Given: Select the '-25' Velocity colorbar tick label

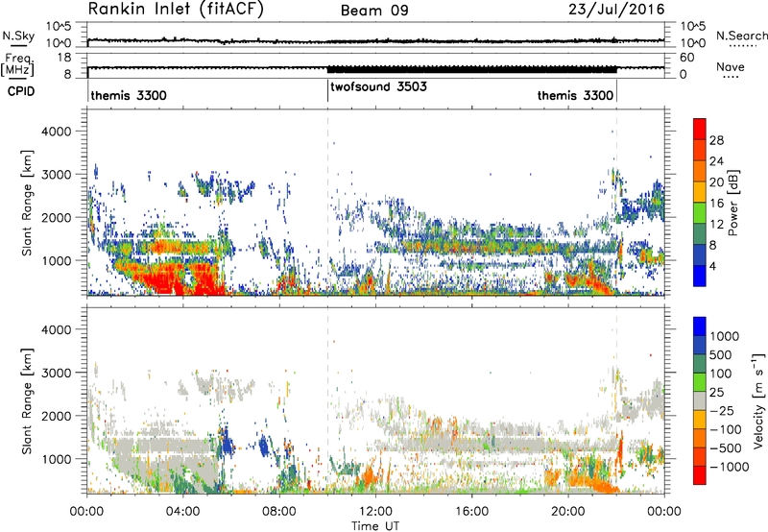Looking at the screenshot, I should 722,410.
